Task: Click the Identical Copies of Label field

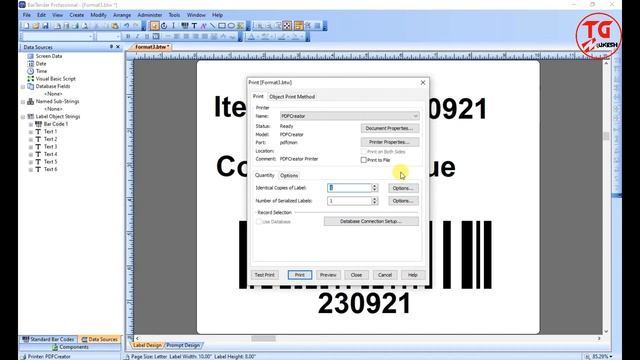Action: pyautogui.click(x=349, y=188)
